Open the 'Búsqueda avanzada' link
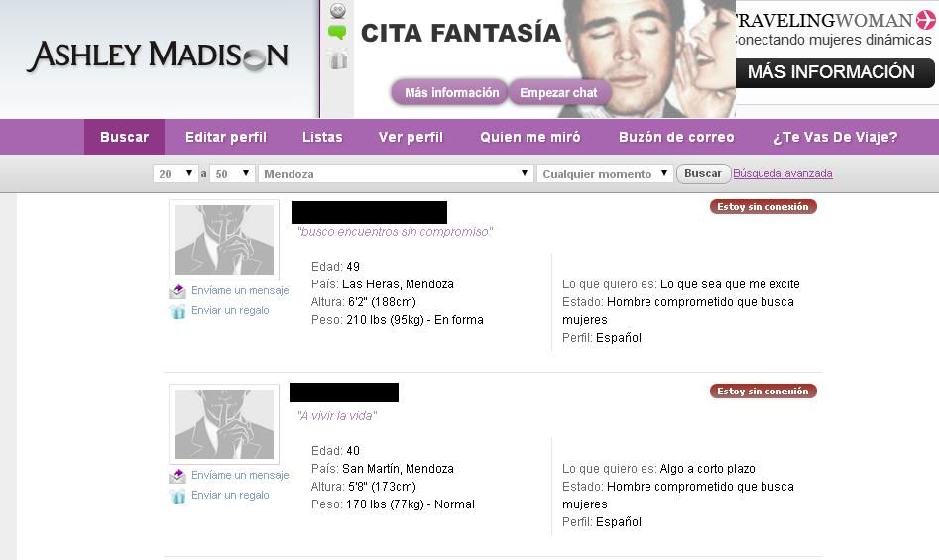This screenshot has height=560, width=939. coord(782,173)
